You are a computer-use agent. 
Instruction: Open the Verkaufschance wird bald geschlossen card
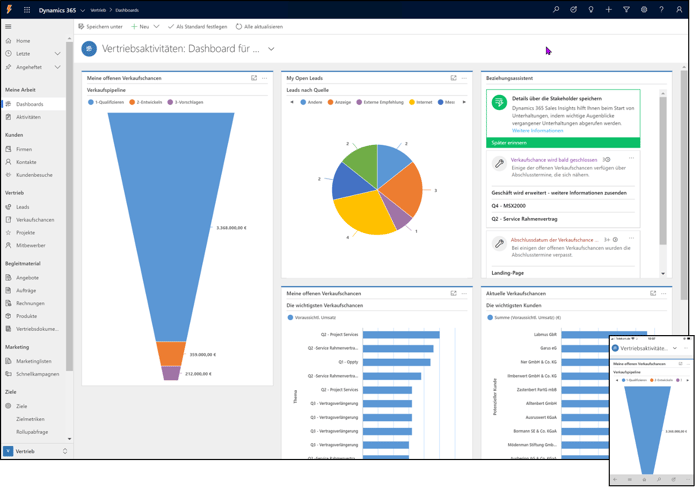pos(554,160)
